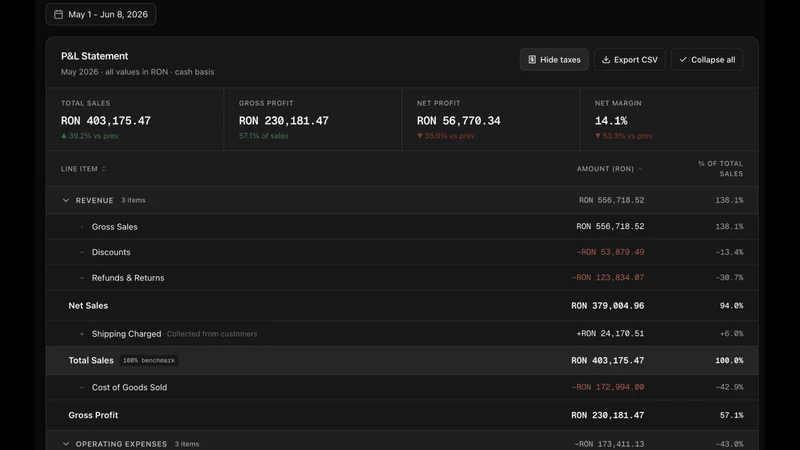Click the Hide taxes button

coord(554,60)
